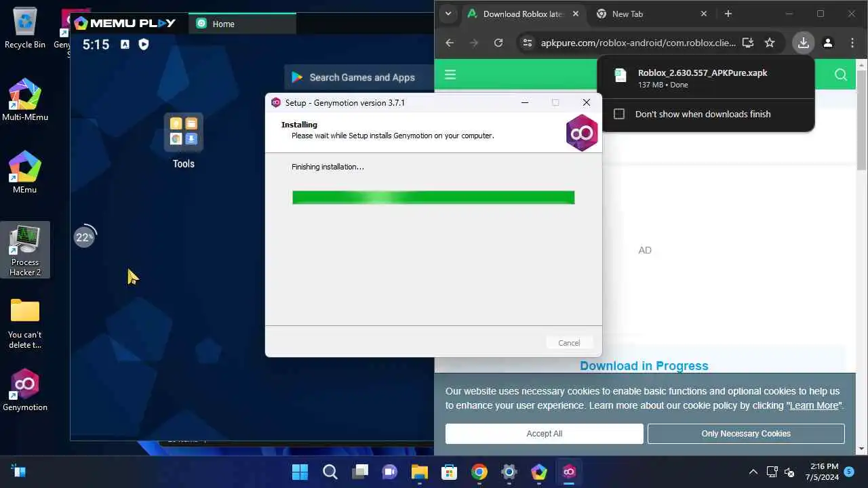Open the APKPure hamburger menu
The width and height of the screenshot is (868, 488).
coord(450,75)
